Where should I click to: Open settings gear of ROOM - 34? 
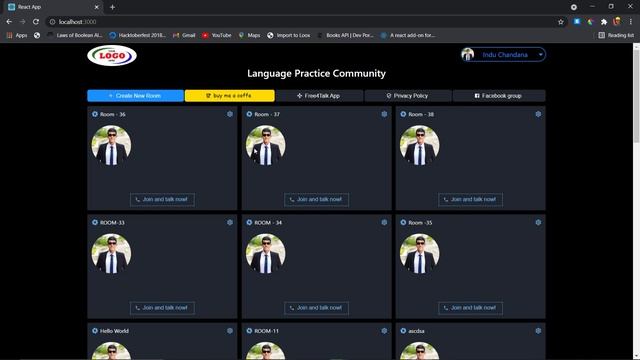384,222
